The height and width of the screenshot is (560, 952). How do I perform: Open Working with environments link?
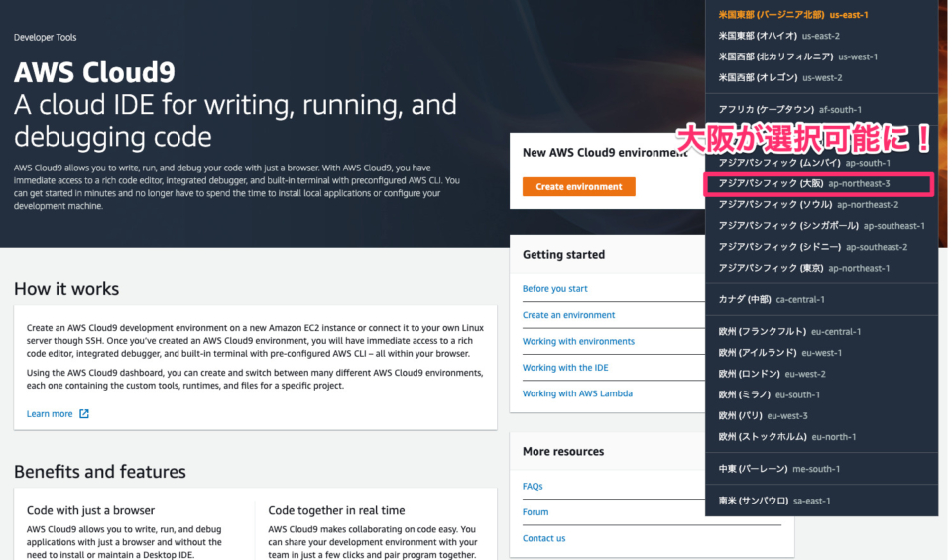click(578, 341)
